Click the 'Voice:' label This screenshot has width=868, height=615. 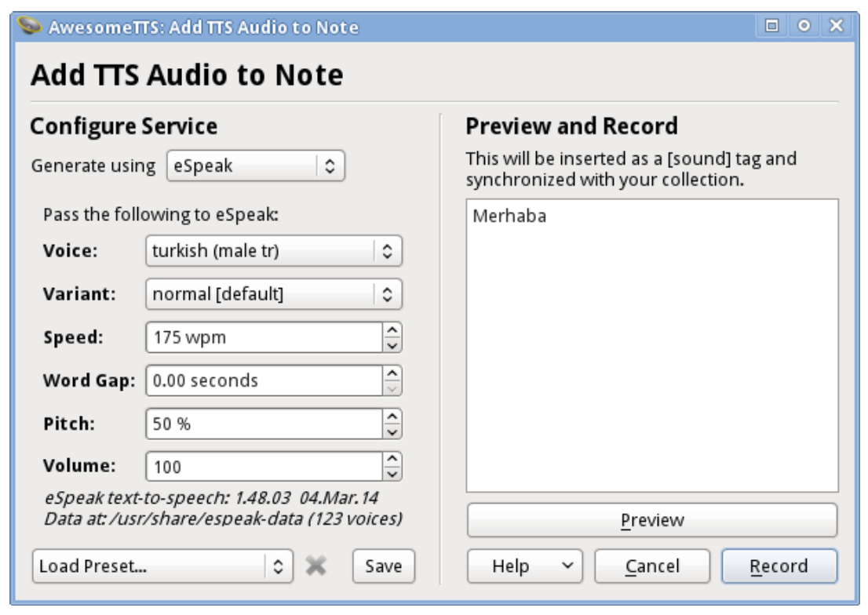(71, 251)
